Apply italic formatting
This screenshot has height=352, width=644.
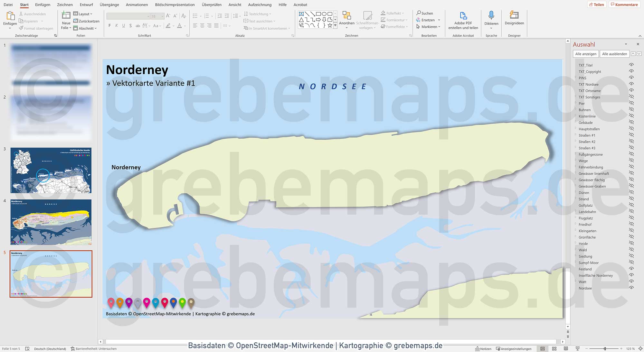(x=117, y=25)
